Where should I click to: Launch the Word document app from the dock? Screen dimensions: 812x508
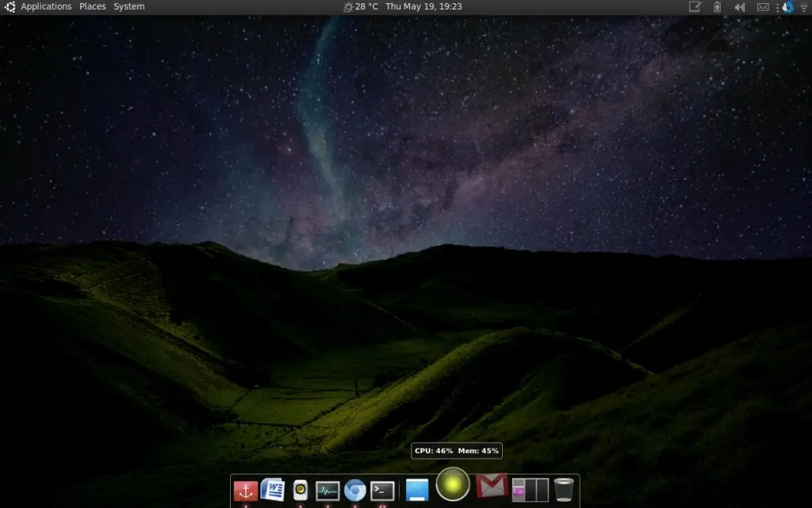pos(273,489)
